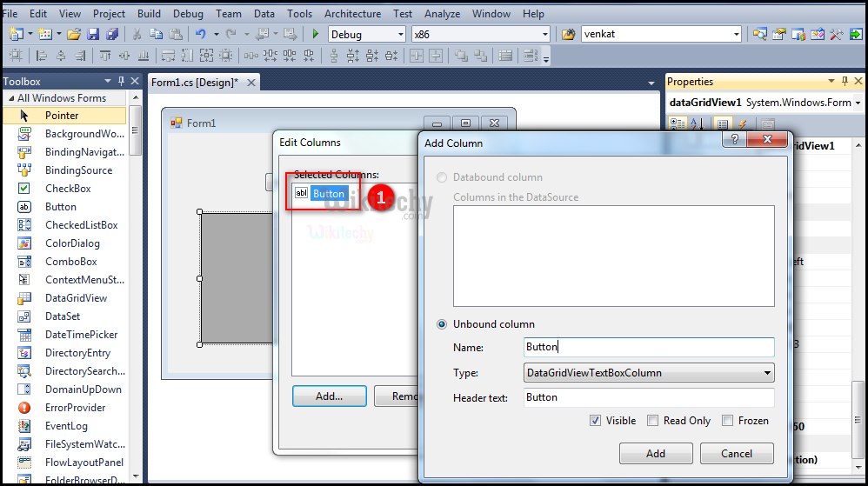This screenshot has width=868, height=486.
Task: Enable the Read Only checkbox
Action: point(652,421)
